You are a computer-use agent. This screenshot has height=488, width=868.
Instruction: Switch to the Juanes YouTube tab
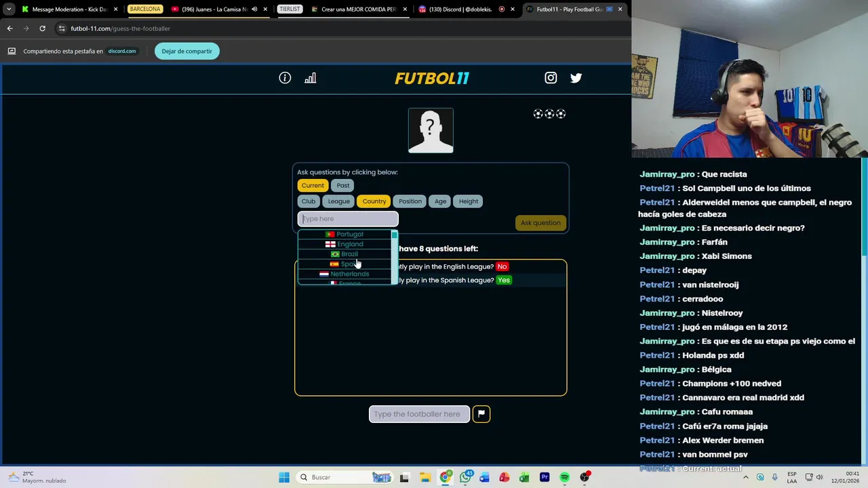(x=217, y=9)
